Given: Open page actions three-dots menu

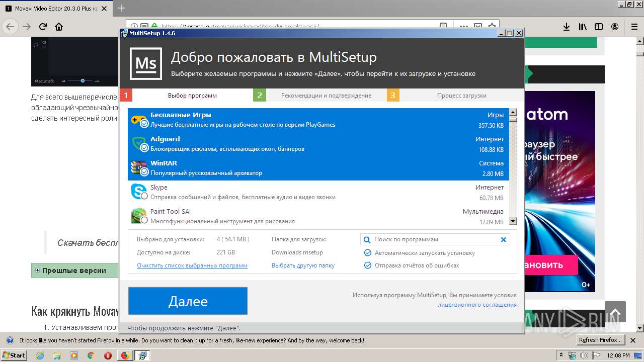Looking at the screenshot, I should 463,26.
